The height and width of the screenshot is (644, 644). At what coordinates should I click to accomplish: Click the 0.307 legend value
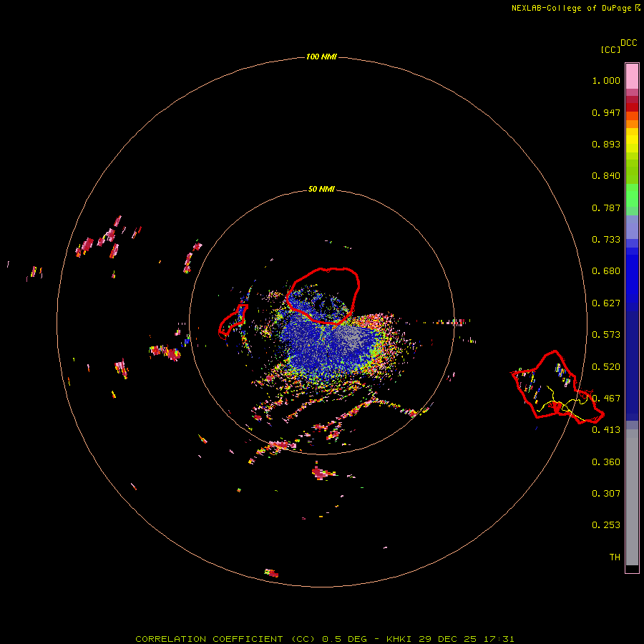(x=606, y=494)
